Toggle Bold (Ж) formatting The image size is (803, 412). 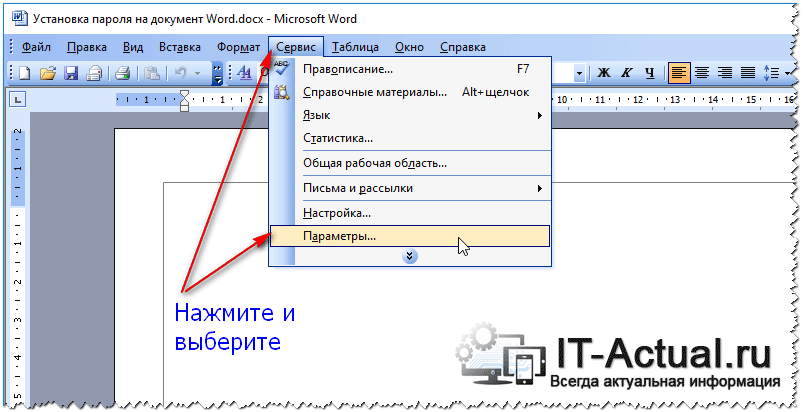[604, 73]
